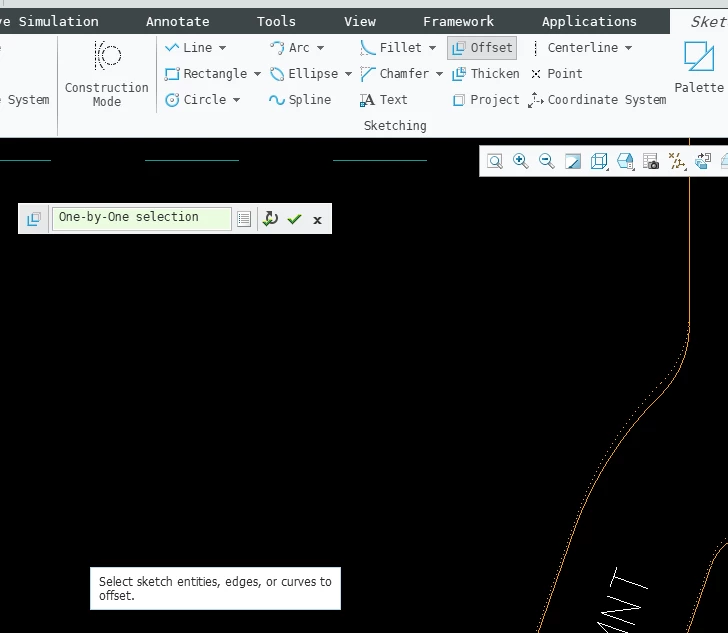The image size is (728, 633).
Task: Click the Zoom Out magnifier icon
Action: coord(546,161)
